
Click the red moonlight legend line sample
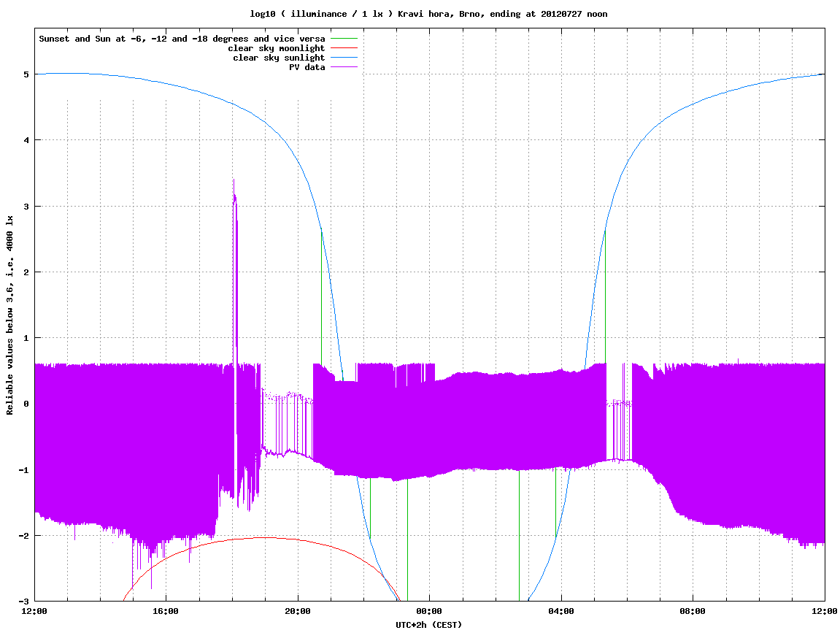(x=344, y=48)
